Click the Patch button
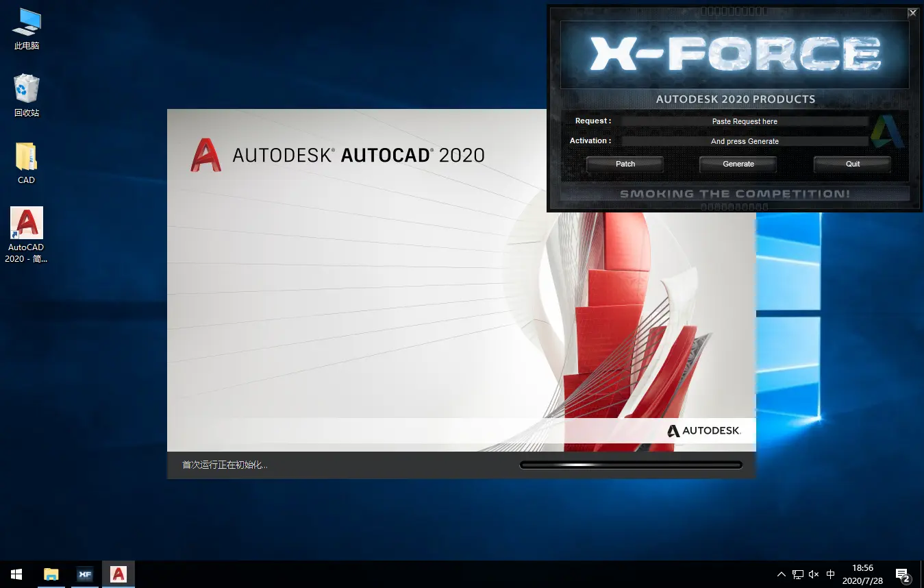The height and width of the screenshot is (588, 924). (x=625, y=164)
